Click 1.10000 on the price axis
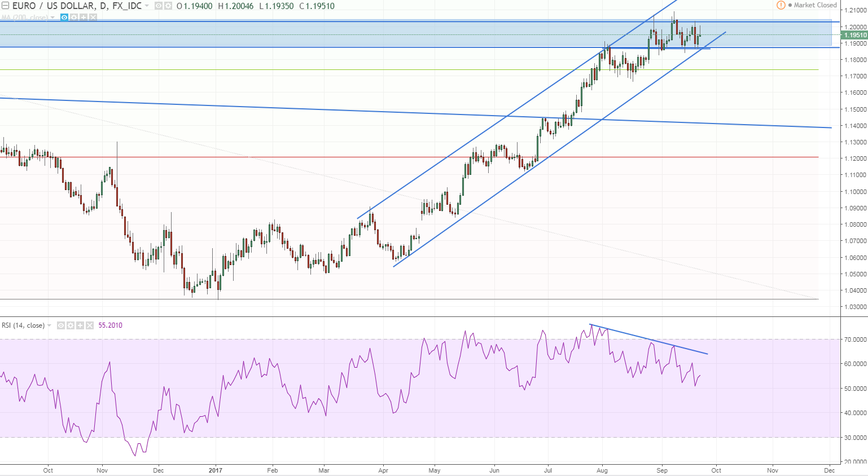Image resolution: width=868 pixels, height=476 pixels. (x=855, y=192)
